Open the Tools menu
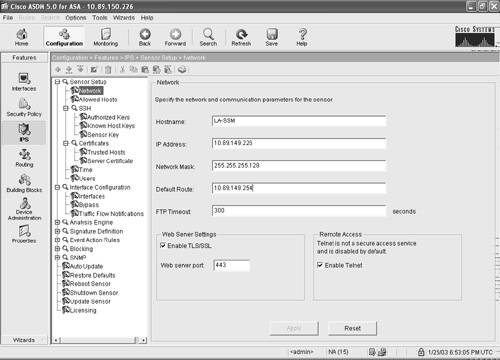This screenshot has height=360, width=500. (100, 18)
